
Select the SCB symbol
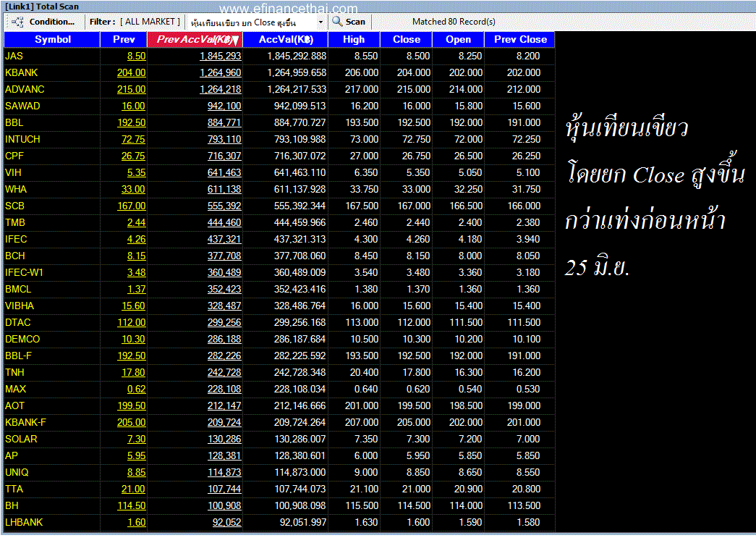point(14,206)
